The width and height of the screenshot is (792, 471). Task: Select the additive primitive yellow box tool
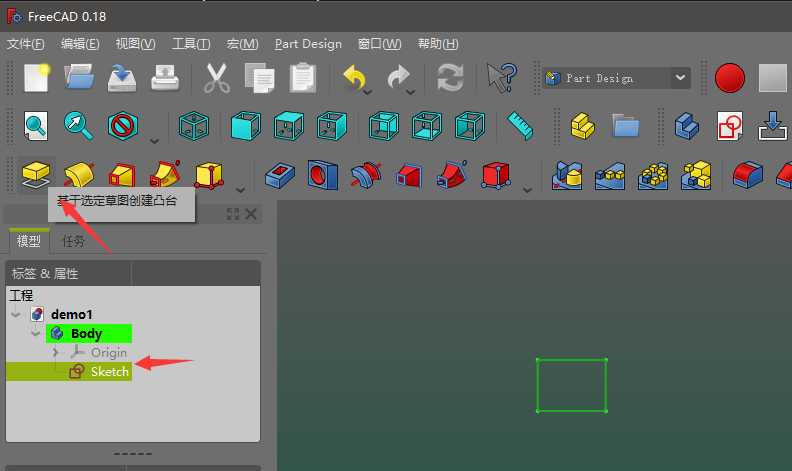point(209,175)
